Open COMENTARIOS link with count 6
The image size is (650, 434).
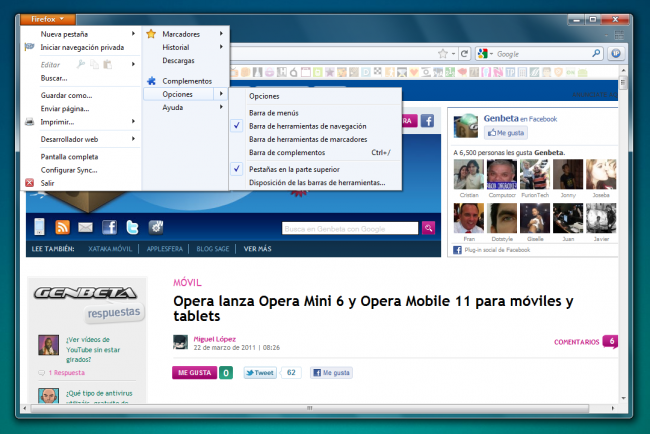click(x=586, y=342)
